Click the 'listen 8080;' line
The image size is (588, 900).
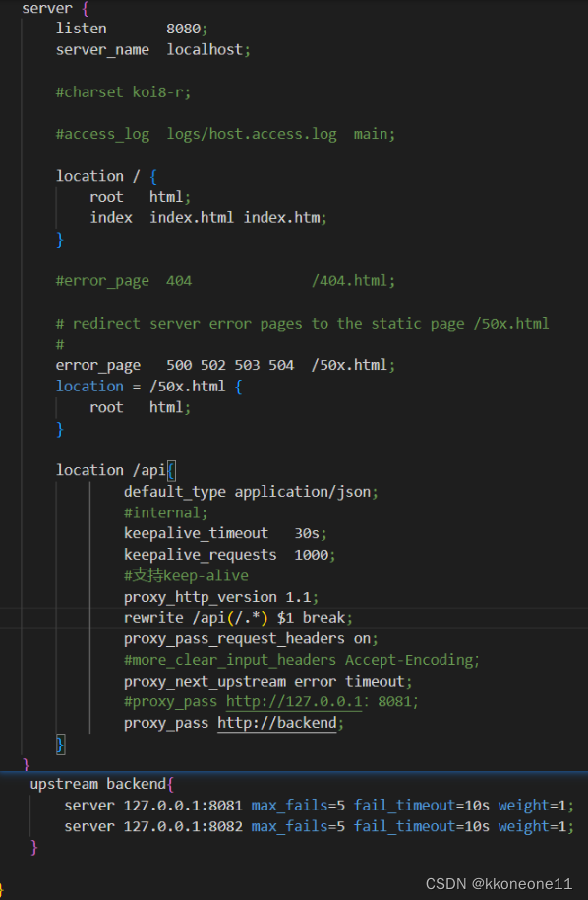132,29
